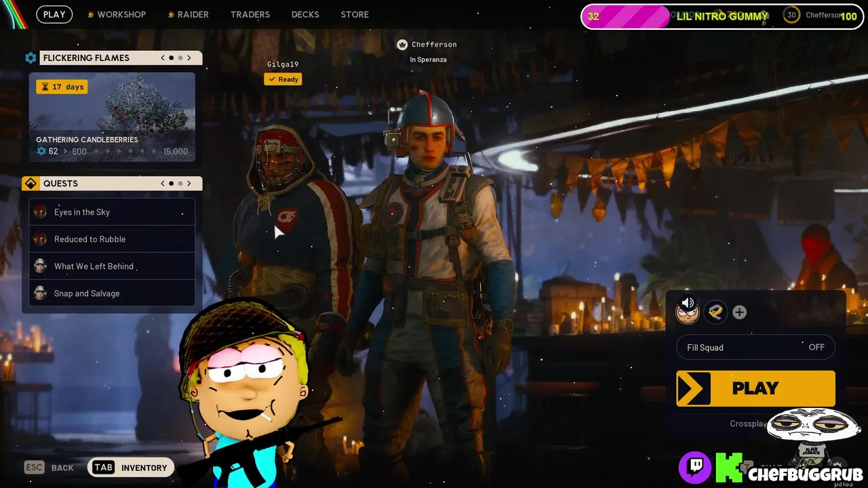The width and height of the screenshot is (868, 488).
Task: Open the Snap and Salvage quest
Action: click(x=112, y=293)
